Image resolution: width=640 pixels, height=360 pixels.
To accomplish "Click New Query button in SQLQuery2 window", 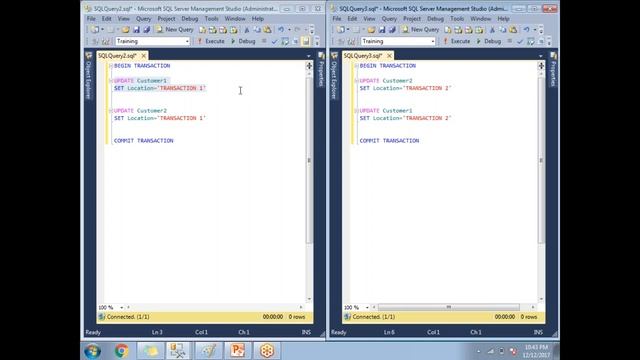I will (x=175, y=30).
